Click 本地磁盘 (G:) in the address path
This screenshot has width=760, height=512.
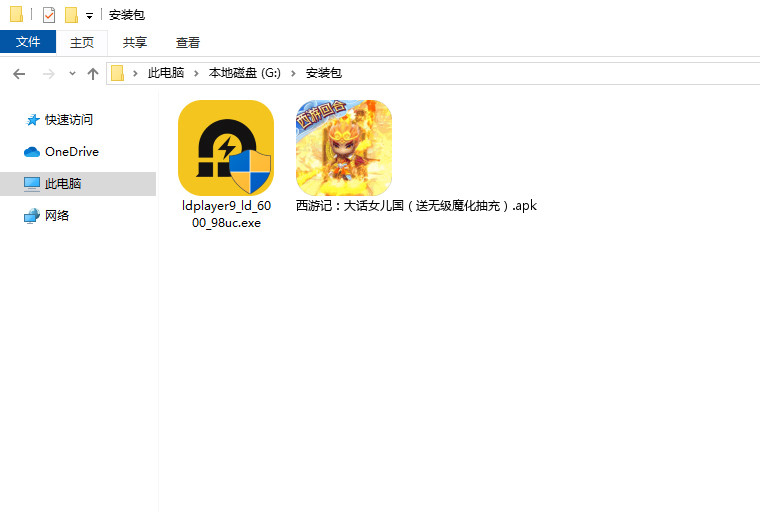[245, 73]
